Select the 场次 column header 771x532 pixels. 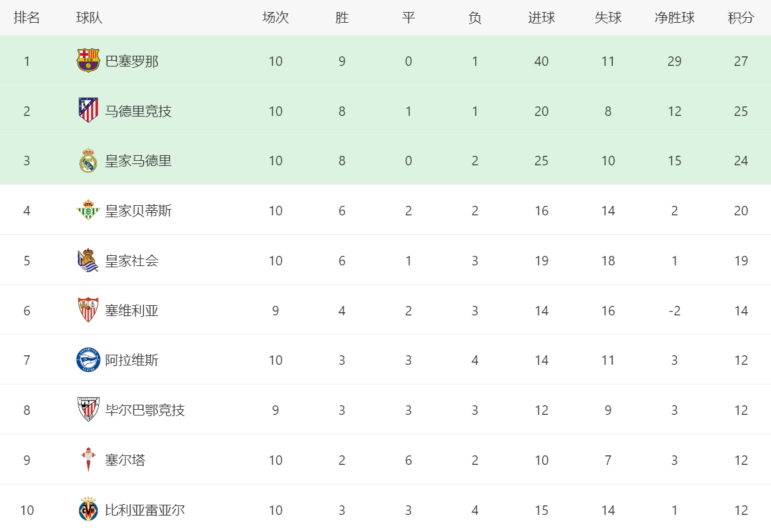(x=276, y=18)
